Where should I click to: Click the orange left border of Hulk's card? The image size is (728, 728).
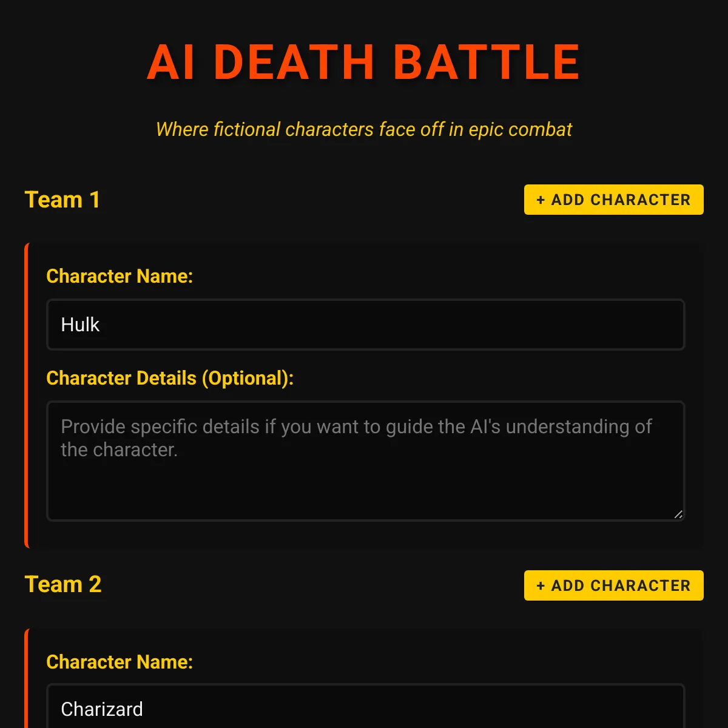click(26, 394)
